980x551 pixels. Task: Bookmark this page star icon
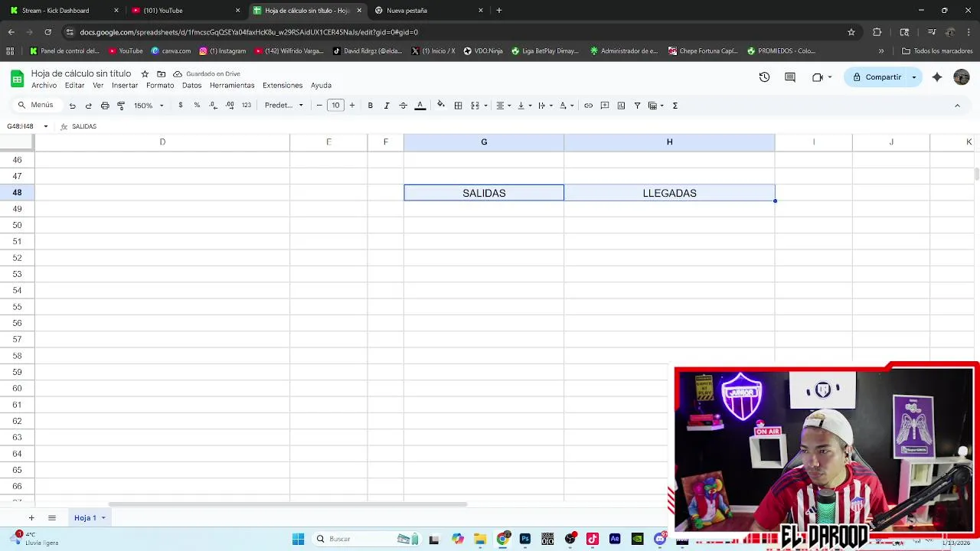(851, 32)
